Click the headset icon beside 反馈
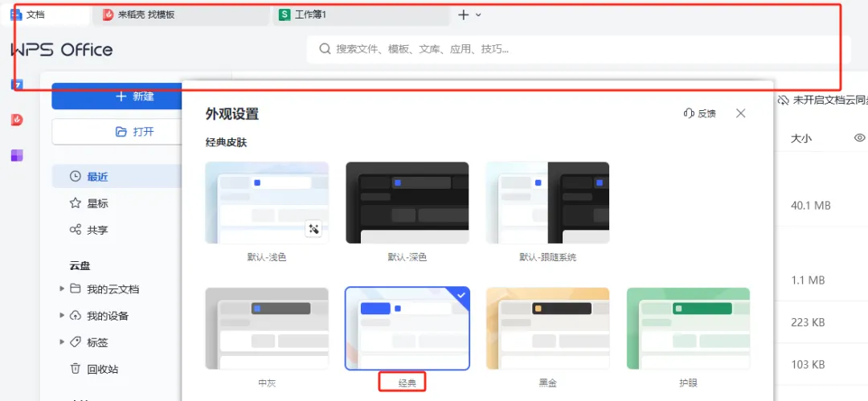The image size is (868, 401). pos(689,113)
